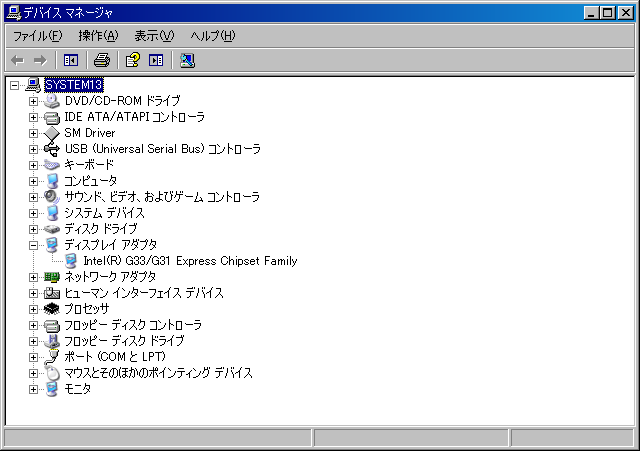640x451 pixels.
Task: Click the プロセッサ chip icon
Action: 52,309
